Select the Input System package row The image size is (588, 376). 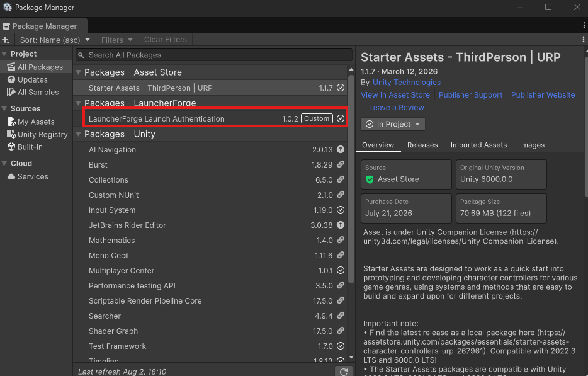(x=210, y=210)
